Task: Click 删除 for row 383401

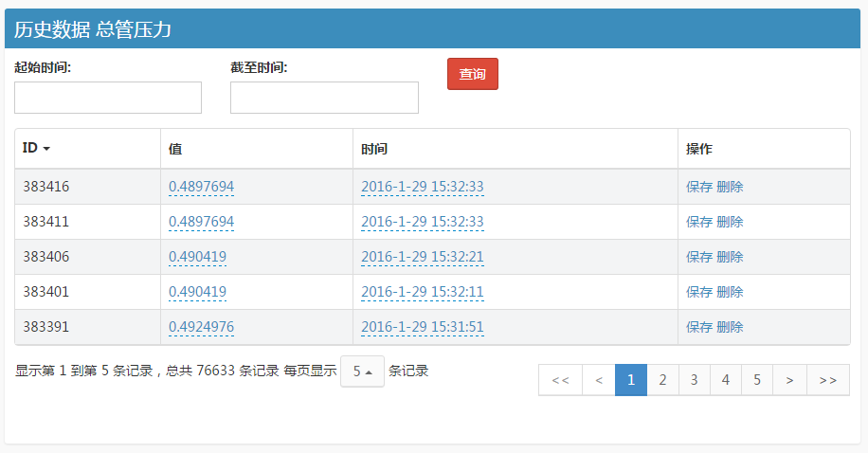Action: (x=730, y=291)
